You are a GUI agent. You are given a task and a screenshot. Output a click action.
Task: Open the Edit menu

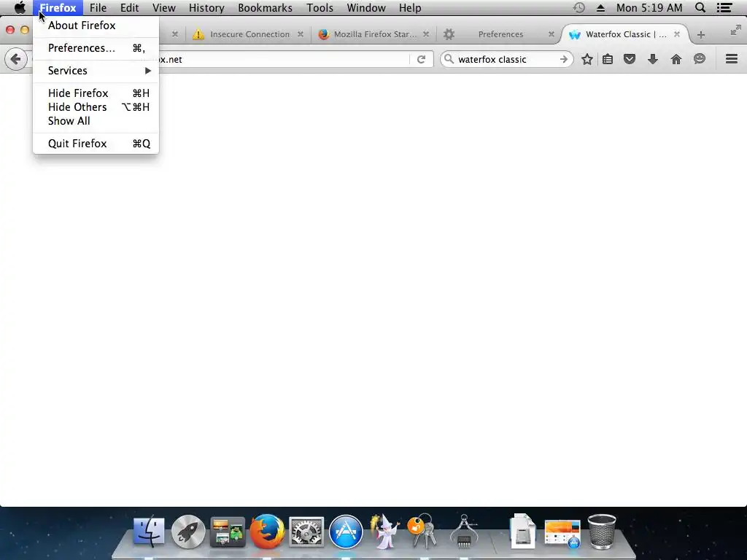129,7
